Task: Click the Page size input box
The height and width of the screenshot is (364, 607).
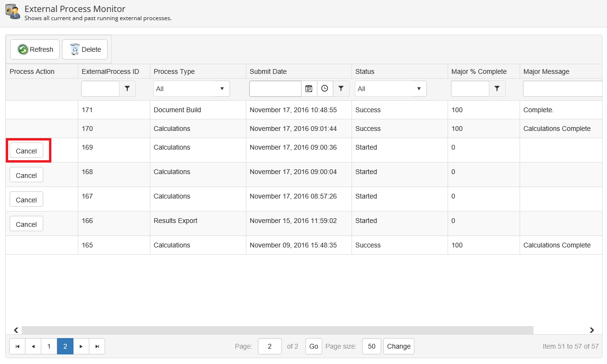Action: point(371,346)
